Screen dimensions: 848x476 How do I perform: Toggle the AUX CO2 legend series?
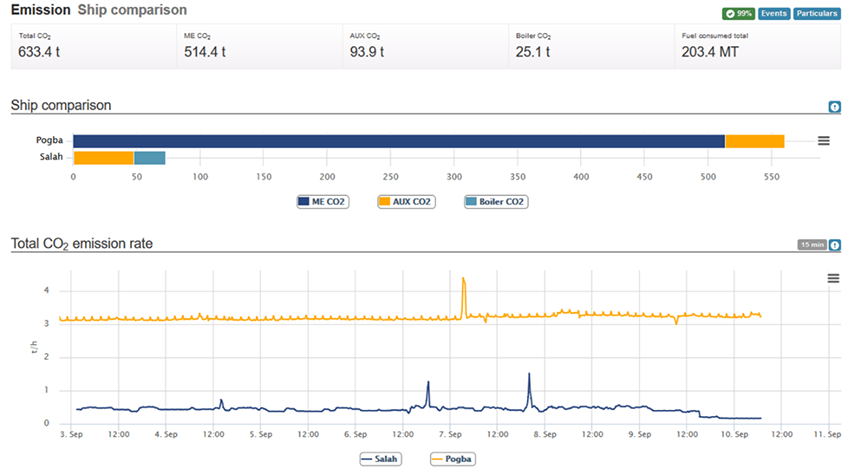(406, 201)
